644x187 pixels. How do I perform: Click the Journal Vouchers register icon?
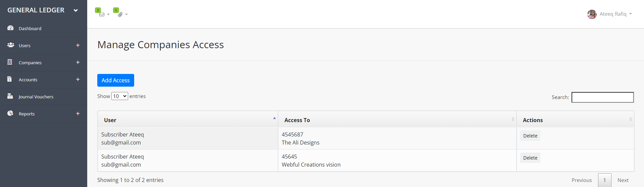pos(10,96)
